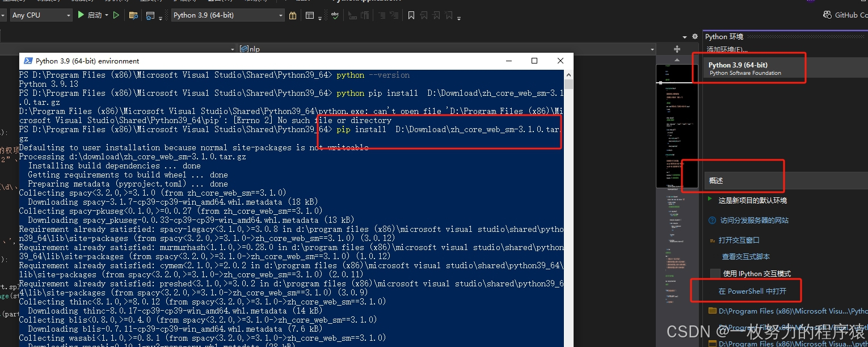This screenshot has width=868, height=347.
Task: Click the settings gear above Python 环境 panel
Action: pyautogui.click(x=694, y=36)
